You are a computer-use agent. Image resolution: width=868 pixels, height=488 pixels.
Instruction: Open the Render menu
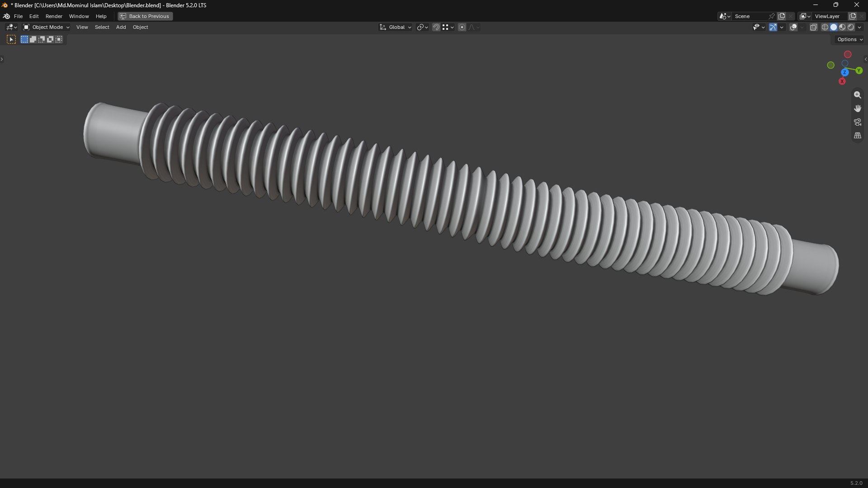(x=54, y=16)
